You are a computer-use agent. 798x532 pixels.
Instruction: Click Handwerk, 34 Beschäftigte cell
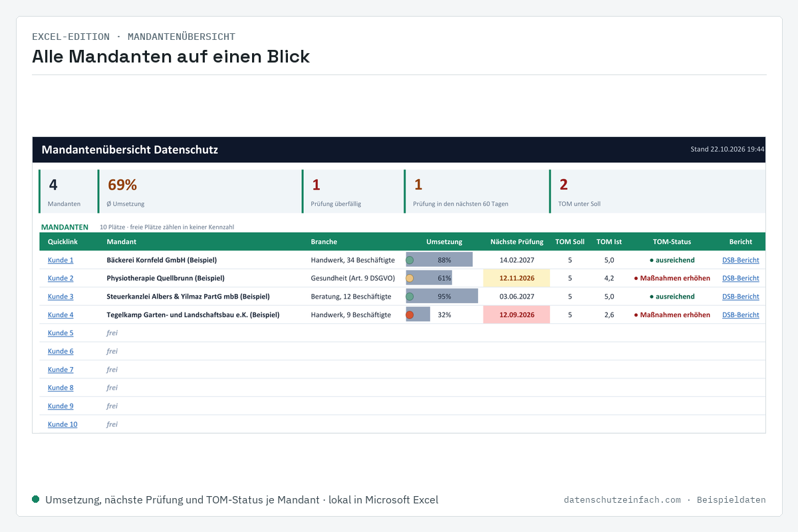[352, 260]
